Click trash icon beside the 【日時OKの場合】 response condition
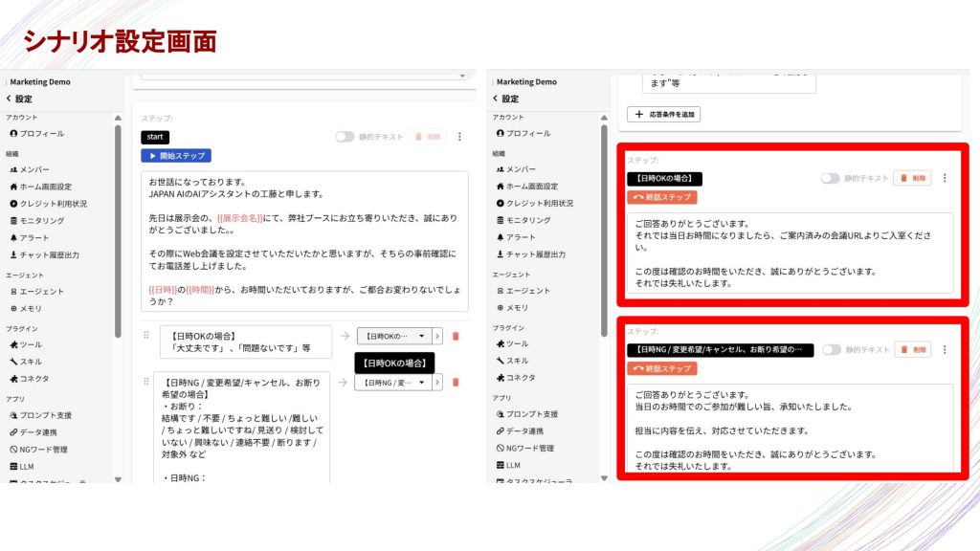Image resolution: width=980 pixels, height=551 pixels. pos(455,336)
